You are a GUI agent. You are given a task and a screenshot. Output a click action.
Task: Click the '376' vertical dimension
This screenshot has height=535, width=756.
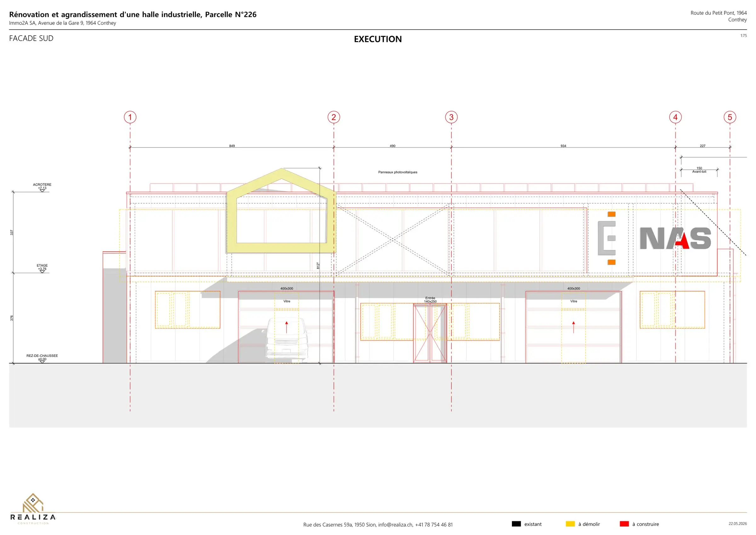(x=12, y=318)
